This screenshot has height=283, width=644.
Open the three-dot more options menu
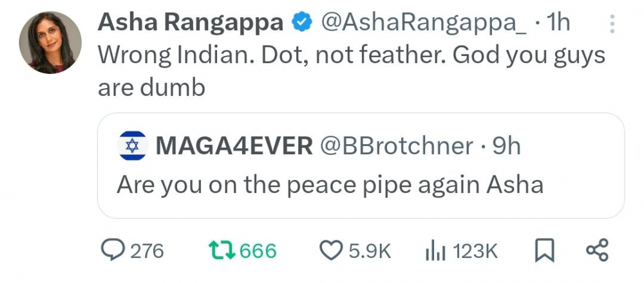[611, 24]
